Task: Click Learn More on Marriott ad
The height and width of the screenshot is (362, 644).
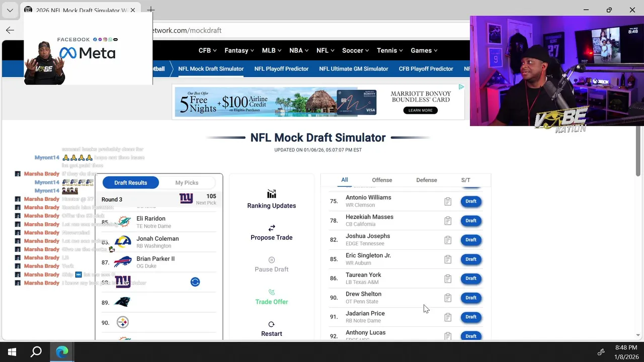Action: 421,110
